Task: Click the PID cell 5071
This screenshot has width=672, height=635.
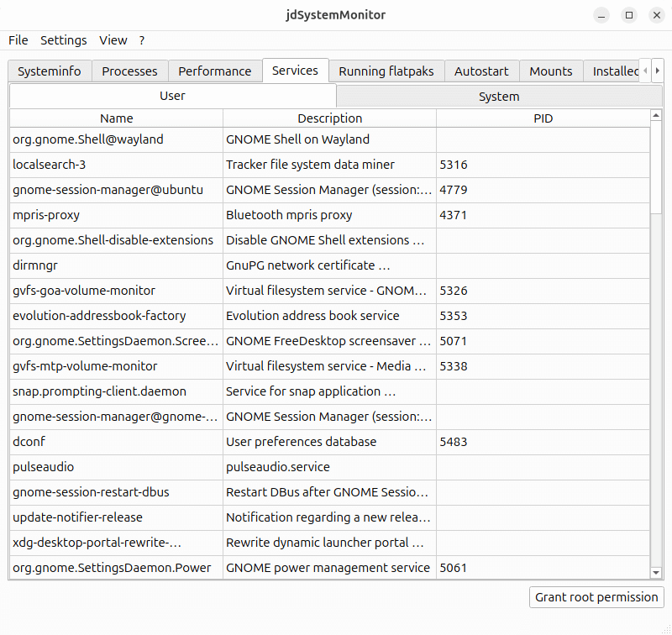Action: pyautogui.click(x=543, y=341)
